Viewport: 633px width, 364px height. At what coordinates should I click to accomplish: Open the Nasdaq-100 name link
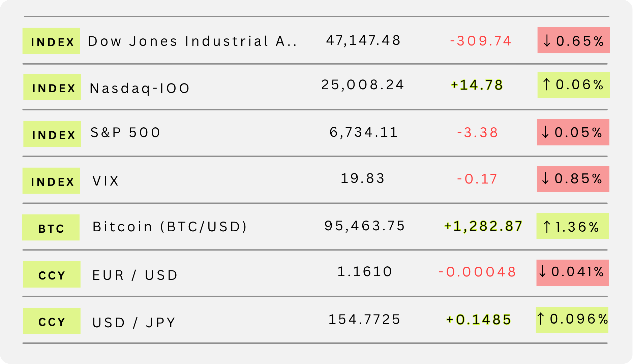(140, 88)
